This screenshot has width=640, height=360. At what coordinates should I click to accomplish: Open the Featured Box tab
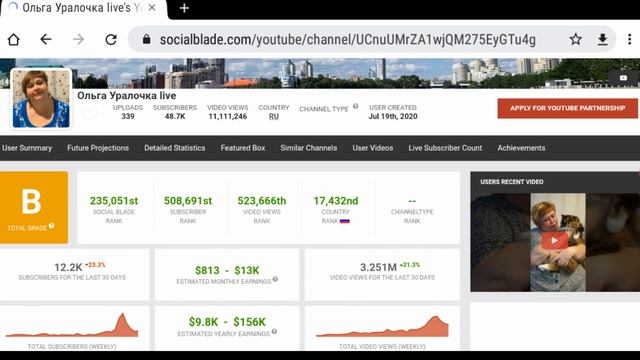tap(243, 148)
